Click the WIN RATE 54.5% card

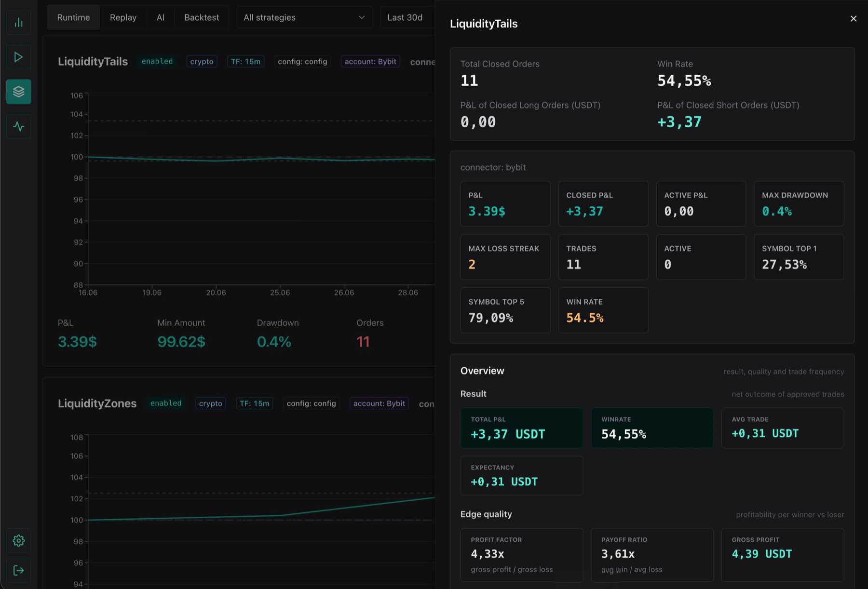(x=603, y=310)
